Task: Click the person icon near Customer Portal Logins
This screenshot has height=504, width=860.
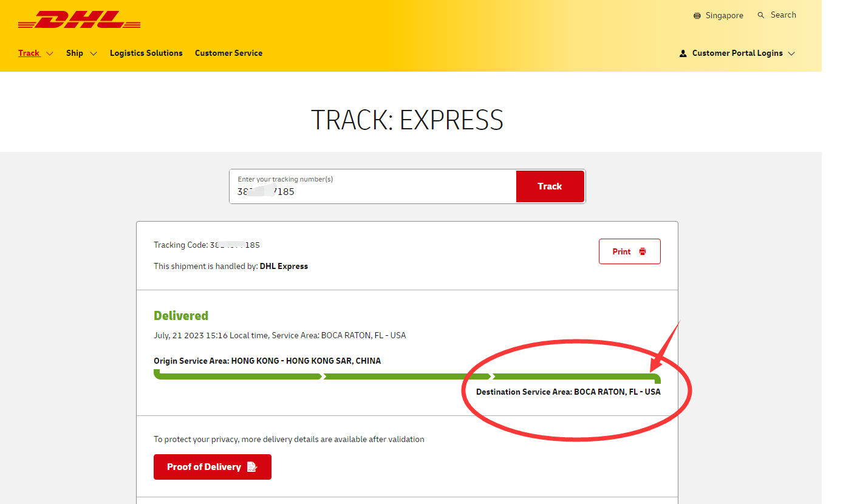Action: (x=683, y=53)
